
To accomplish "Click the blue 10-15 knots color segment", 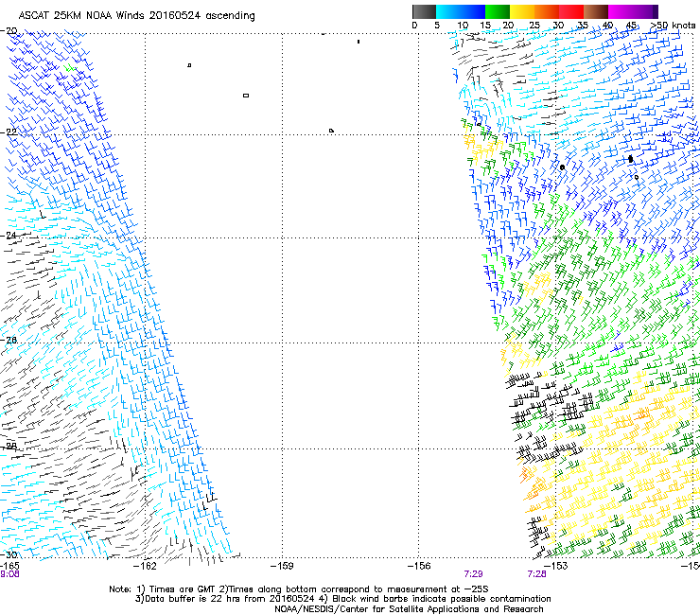I will (x=473, y=11).
